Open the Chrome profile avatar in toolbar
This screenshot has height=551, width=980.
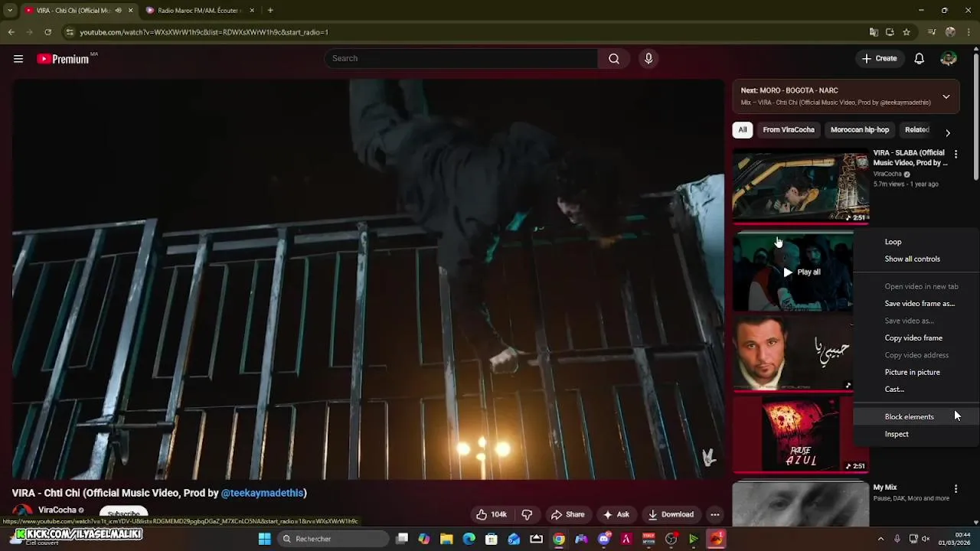[950, 32]
